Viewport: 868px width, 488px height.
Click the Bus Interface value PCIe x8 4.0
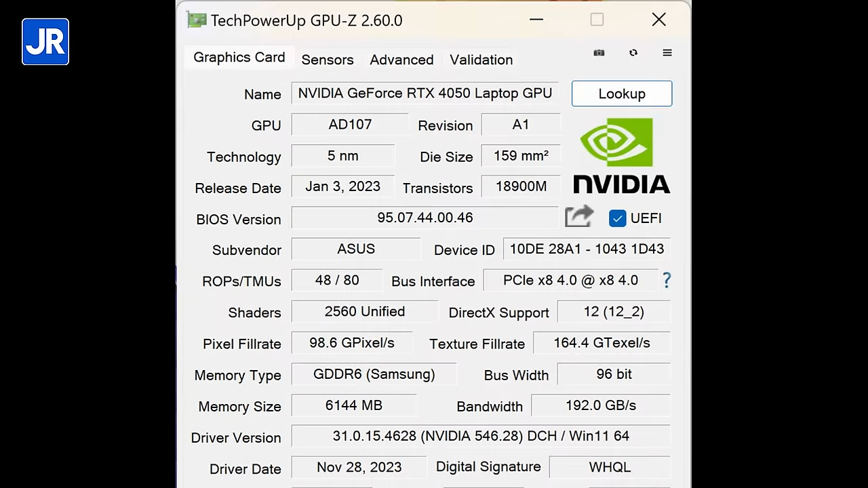click(x=570, y=281)
